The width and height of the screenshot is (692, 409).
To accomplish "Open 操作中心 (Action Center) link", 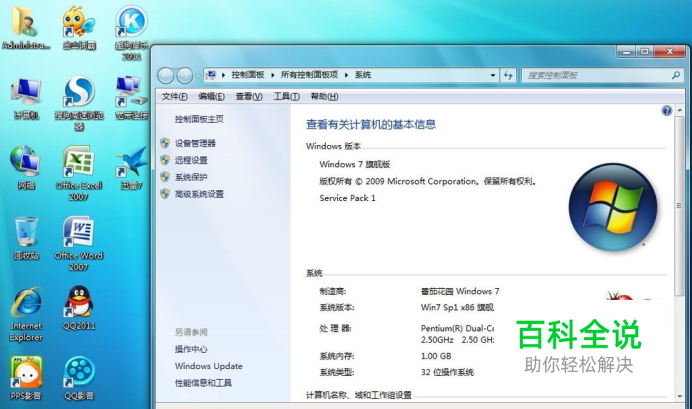I will [191, 349].
